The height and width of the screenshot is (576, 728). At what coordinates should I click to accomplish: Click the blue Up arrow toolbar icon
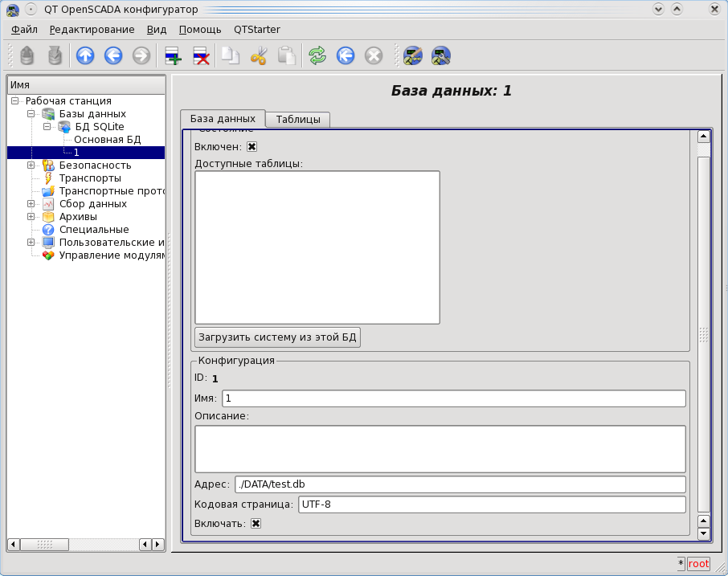[x=85, y=55]
